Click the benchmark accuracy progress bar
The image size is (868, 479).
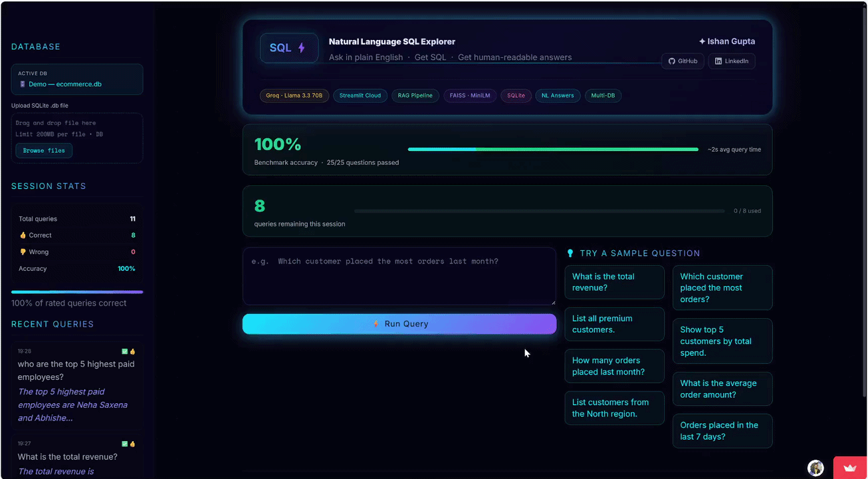(x=553, y=150)
